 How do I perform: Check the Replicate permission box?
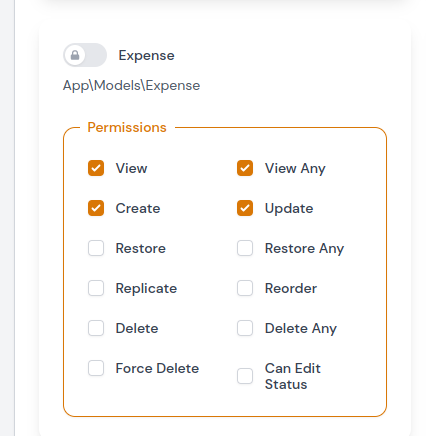click(96, 288)
